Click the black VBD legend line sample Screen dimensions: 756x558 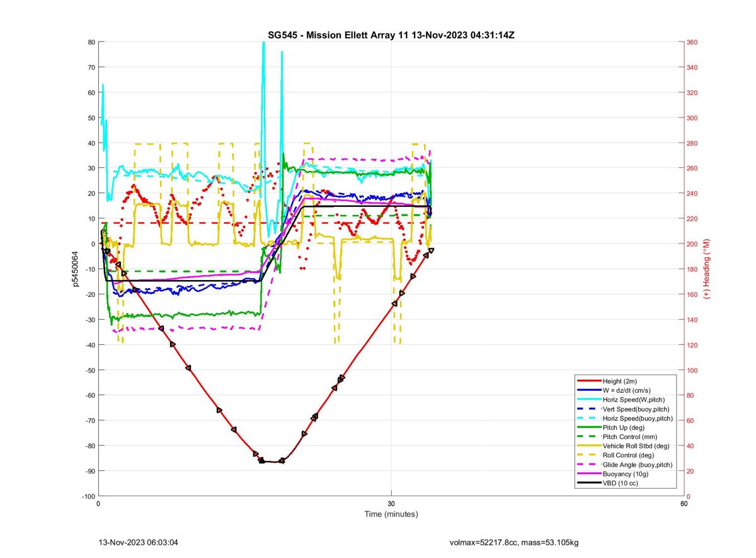click(x=588, y=483)
